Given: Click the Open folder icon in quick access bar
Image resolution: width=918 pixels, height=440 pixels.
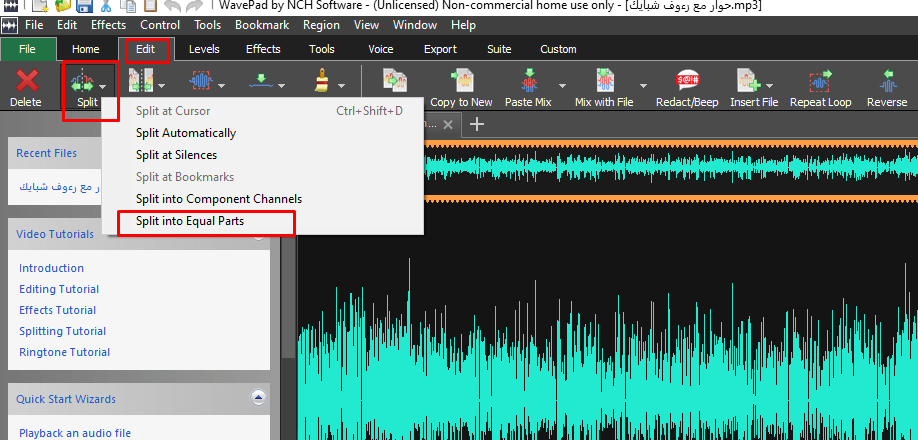Looking at the screenshot, I should [x=63, y=7].
